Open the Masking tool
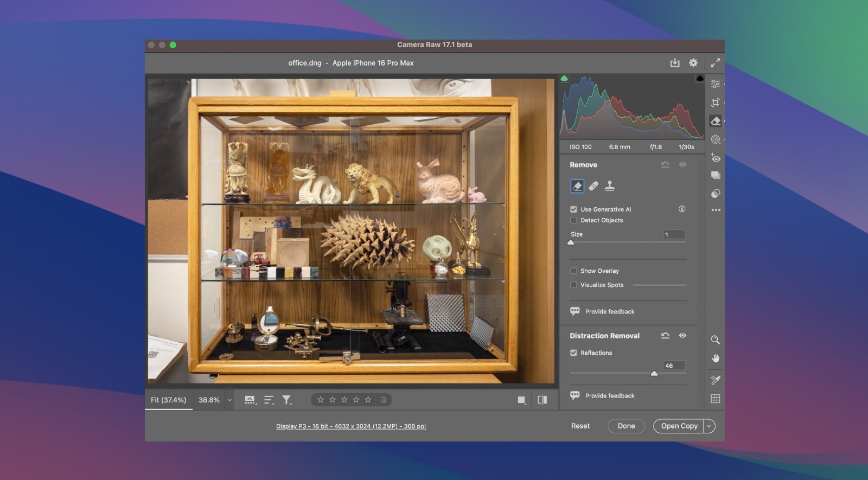The image size is (868, 480). 716,139
